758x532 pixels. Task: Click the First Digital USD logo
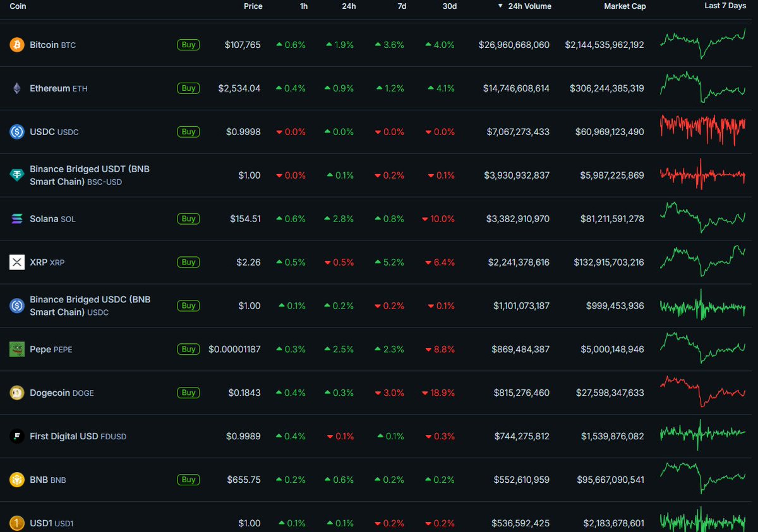click(17, 436)
